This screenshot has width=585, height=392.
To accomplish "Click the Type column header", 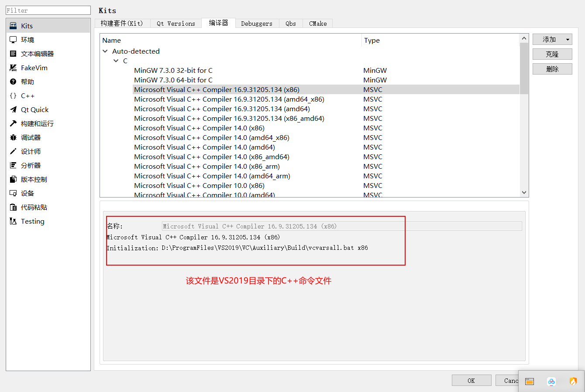I will [441, 40].
